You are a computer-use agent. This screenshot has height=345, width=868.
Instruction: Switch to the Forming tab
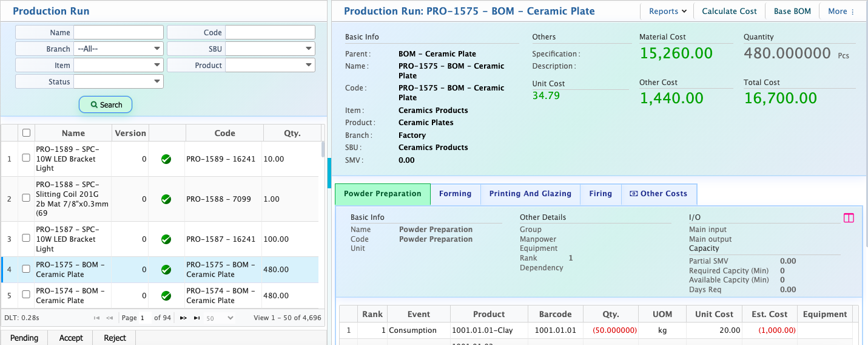coord(456,194)
